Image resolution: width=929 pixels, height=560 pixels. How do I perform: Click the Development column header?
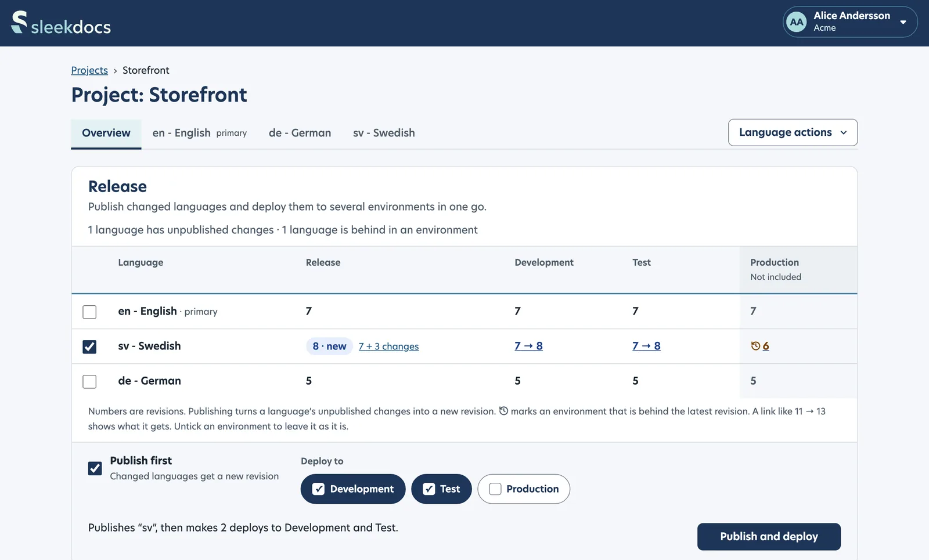click(x=544, y=262)
